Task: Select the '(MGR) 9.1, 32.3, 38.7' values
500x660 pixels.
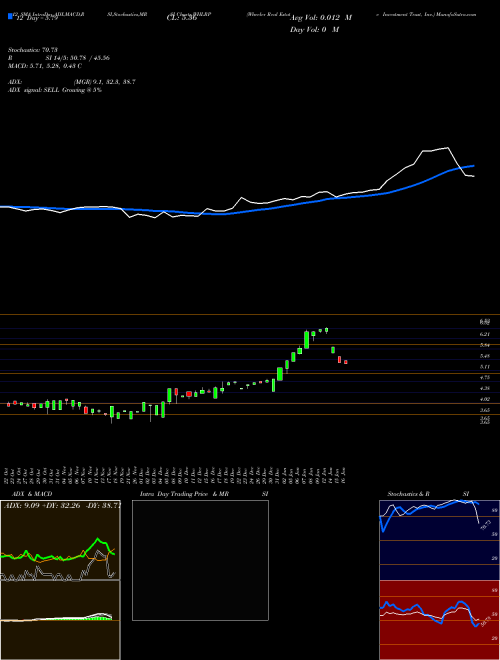Action: (104, 82)
